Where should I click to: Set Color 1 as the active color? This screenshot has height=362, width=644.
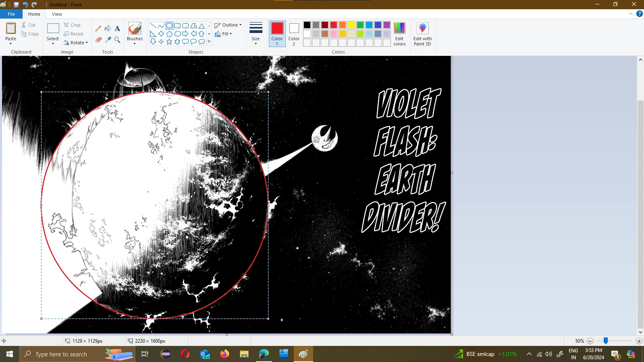click(x=277, y=34)
